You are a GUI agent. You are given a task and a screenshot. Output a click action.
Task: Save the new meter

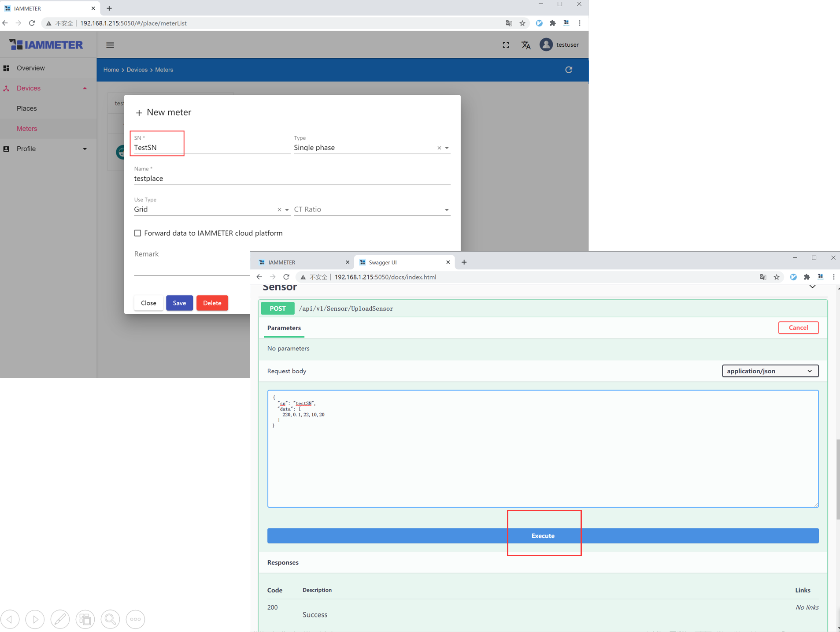(x=179, y=303)
